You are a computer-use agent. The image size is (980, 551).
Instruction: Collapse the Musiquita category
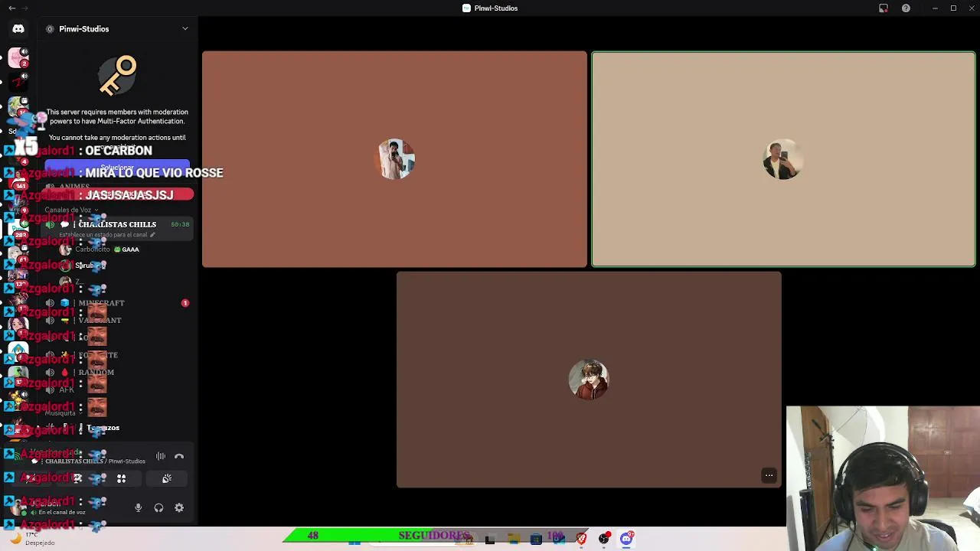point(61,413)
